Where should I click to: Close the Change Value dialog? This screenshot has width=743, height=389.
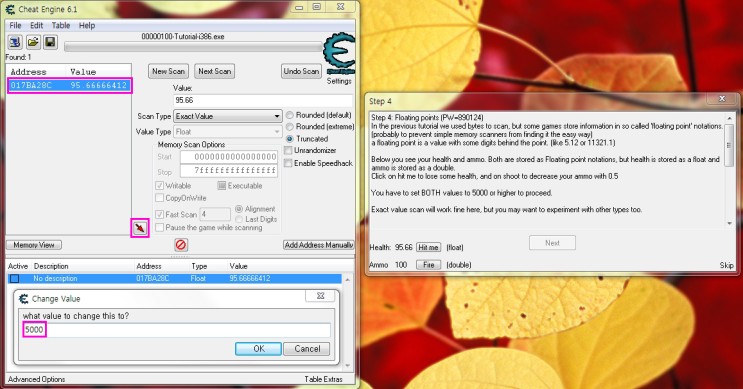(320, 296)
